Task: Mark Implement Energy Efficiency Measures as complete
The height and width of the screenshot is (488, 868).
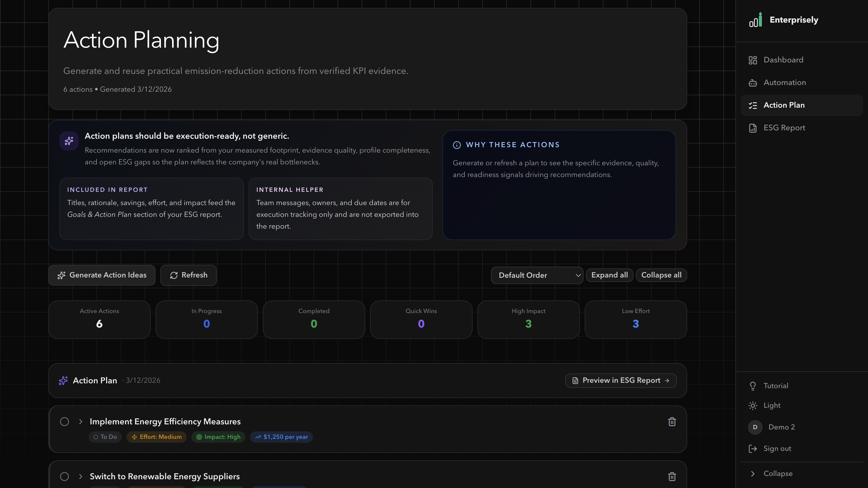Action: (64, 422)
